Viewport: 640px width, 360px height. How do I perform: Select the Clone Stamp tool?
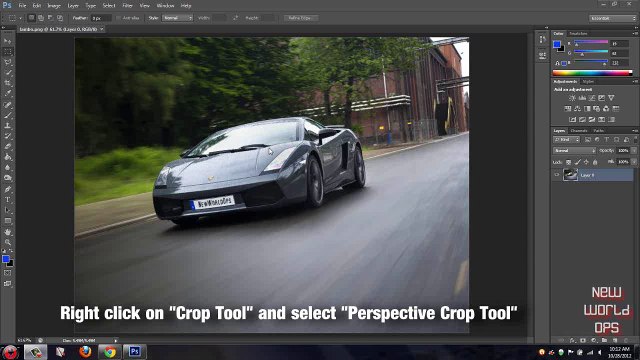point(8,126)
